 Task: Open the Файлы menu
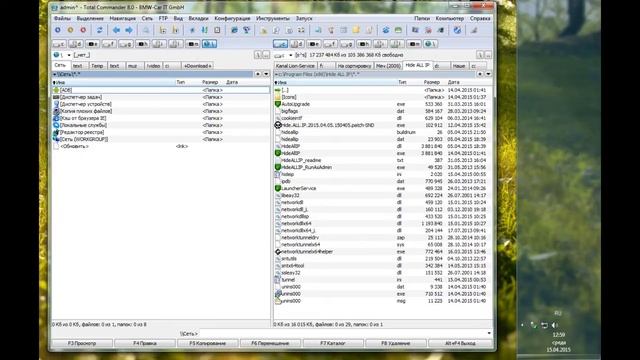tap(62, 18)
